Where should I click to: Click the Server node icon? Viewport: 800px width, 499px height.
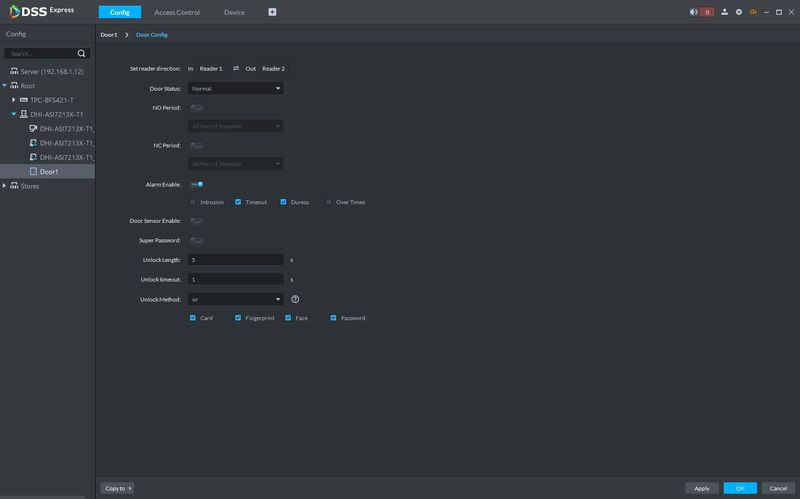coord(14,71)
